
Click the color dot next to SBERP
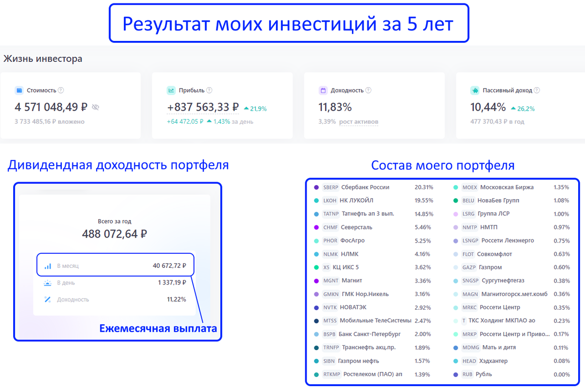click(316, 187)
